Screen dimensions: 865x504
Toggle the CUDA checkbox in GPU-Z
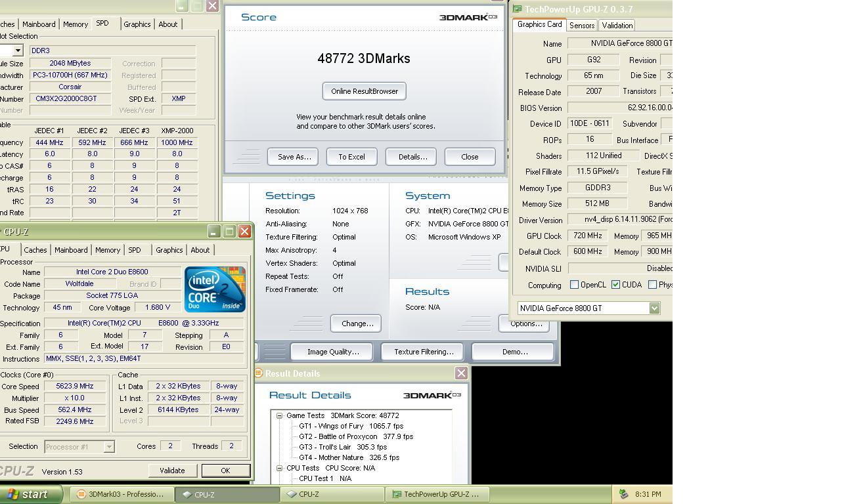point(615,285)
